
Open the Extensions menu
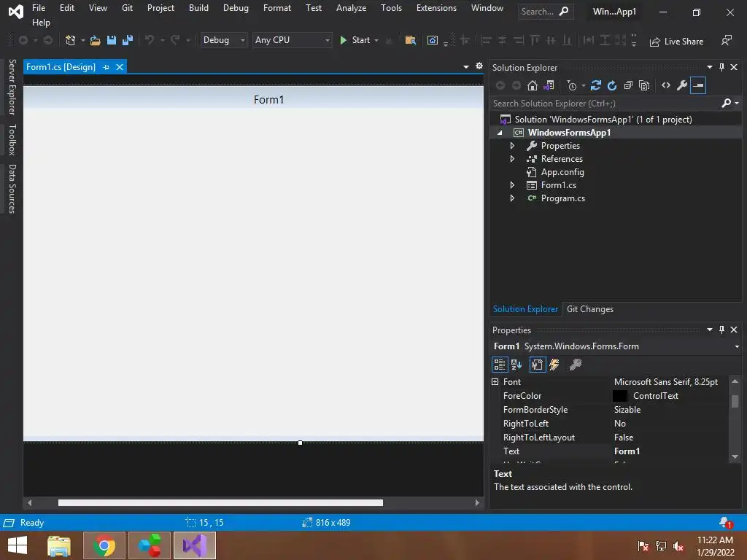click(436, 8)
